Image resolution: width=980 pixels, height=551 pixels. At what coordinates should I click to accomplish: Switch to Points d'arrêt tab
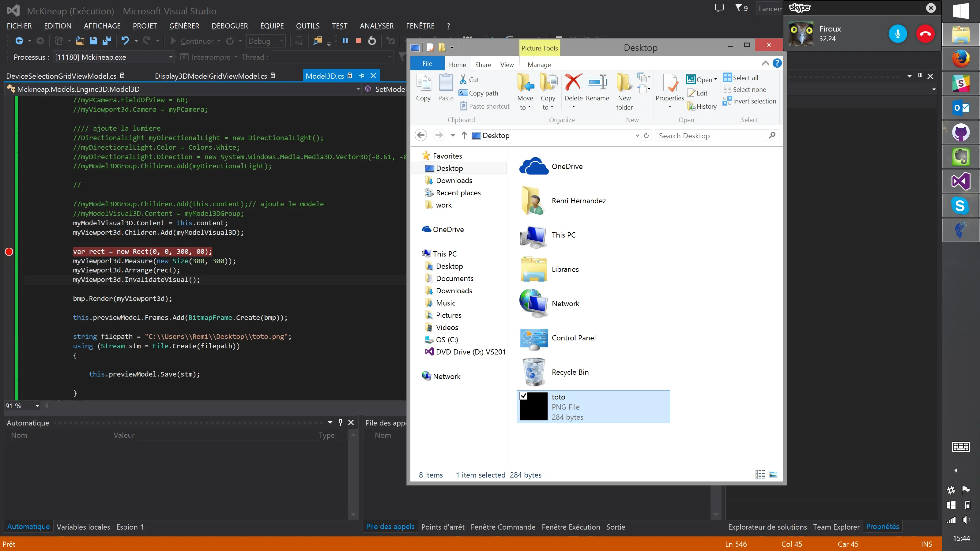(x=443, y=527)
